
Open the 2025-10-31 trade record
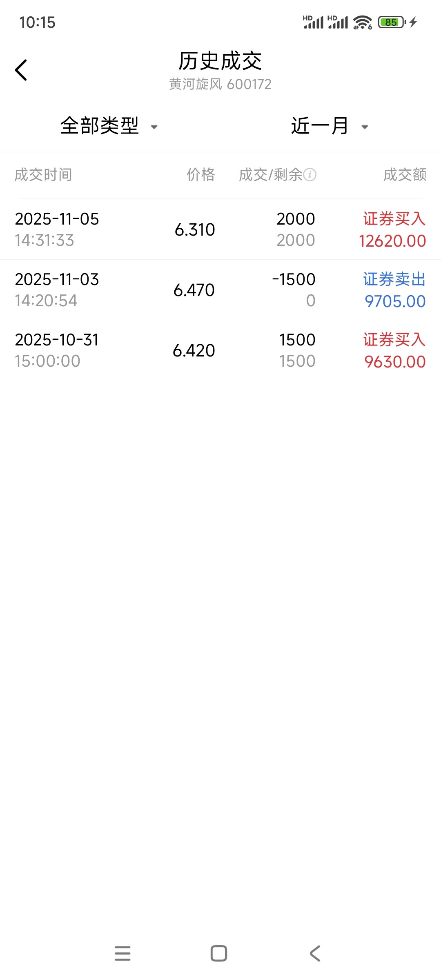click(220, 350)
